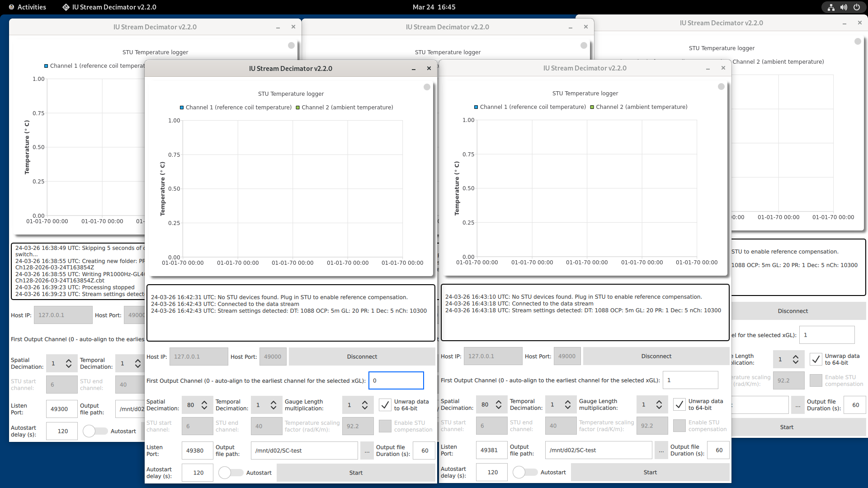Click the gray status indicator circle in the front-right window

(x=721, y=86)
